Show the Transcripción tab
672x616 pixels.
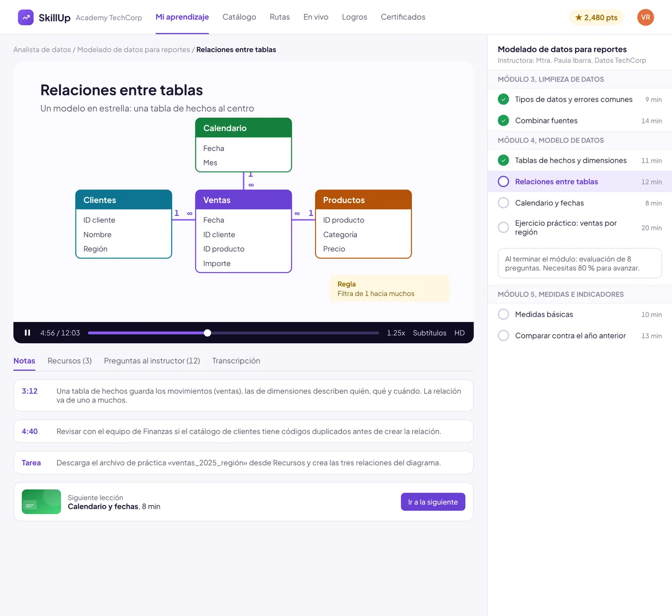click(236, 361)
